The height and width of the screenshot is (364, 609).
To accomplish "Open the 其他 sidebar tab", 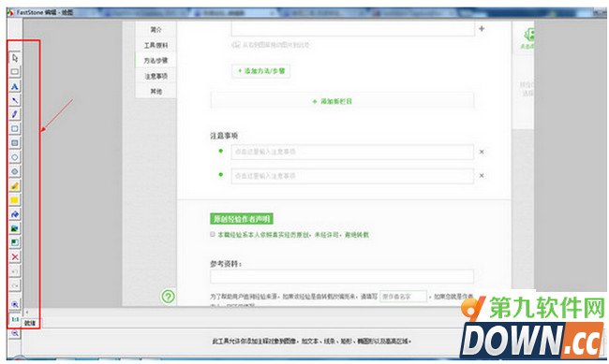I will 156,91.
